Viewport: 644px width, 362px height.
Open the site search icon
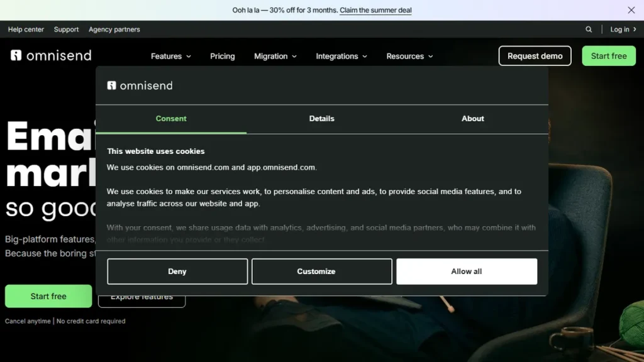[x=589, y=30]
